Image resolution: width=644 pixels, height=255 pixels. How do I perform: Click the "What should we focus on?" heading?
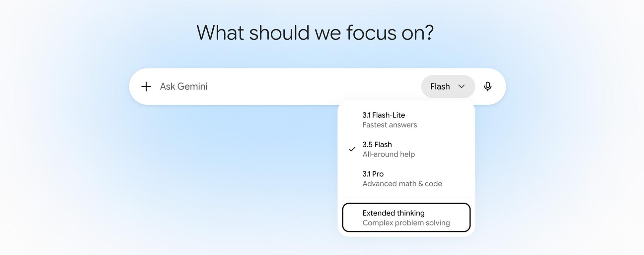click(x=315, y=33)
